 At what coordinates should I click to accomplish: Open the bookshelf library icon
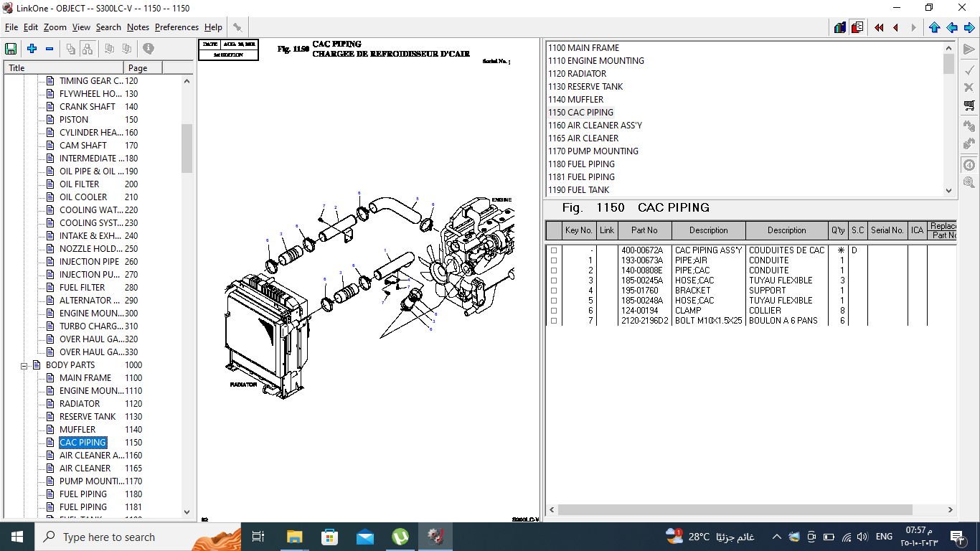(x=840, y=27)
